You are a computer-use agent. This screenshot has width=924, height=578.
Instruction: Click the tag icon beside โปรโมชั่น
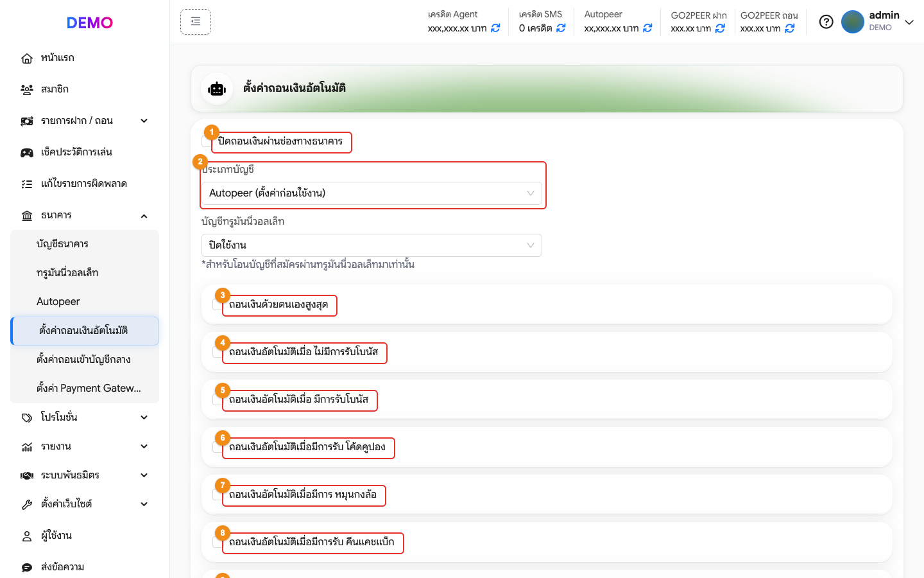pyautogui.click(x=27, y=418)
